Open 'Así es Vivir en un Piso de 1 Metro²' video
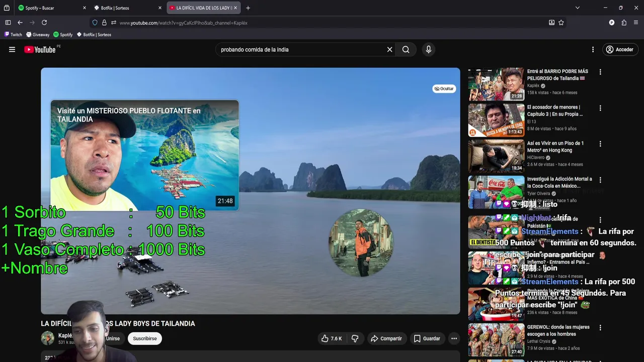644x362 pixels. [x=555, y=147]
